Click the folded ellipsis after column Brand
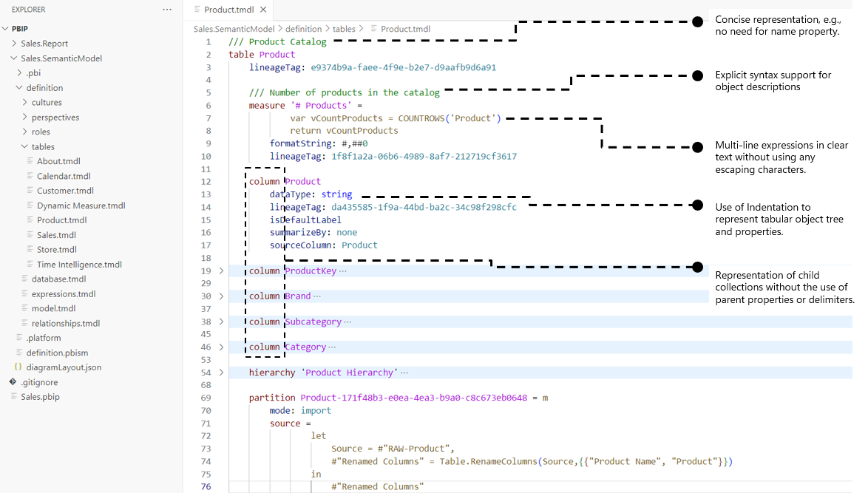This screenshot has width=868, height=493. [x=317, y=296]
